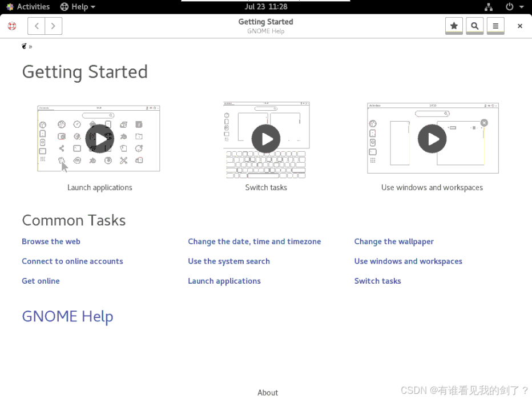The width and height of the screenshot is (532, 399).
Task: Open Launch applications link under Common Tasks
Action: pyautogui.click(x=224, y=281)
